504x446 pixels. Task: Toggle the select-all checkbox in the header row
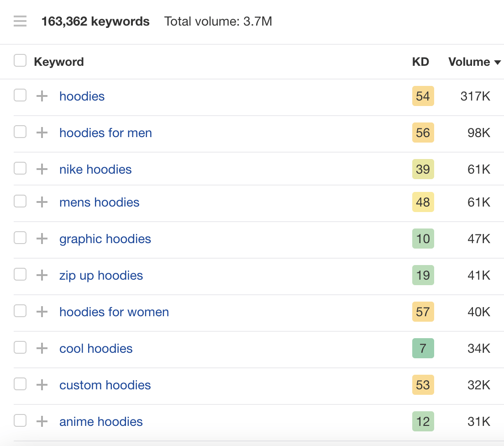click(20, 60)
